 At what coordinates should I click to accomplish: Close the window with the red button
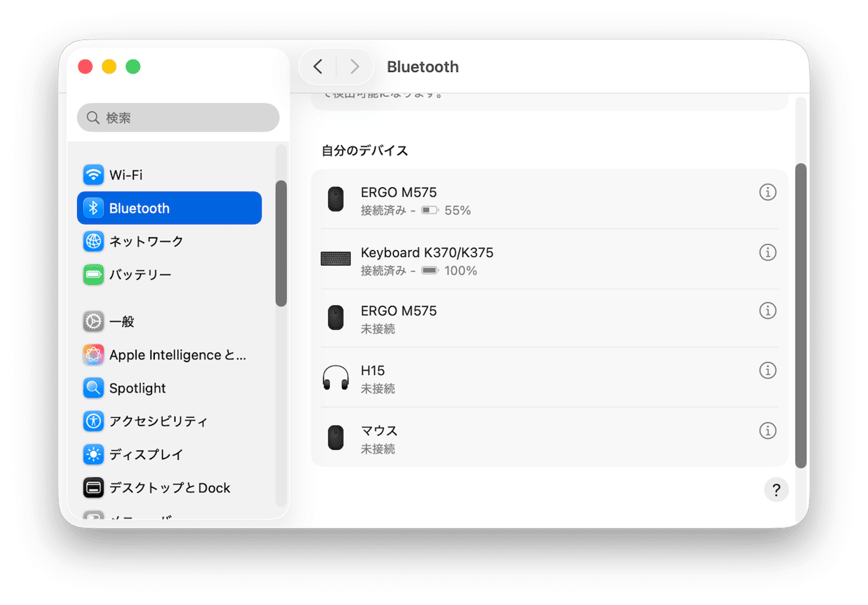[85, 66]
